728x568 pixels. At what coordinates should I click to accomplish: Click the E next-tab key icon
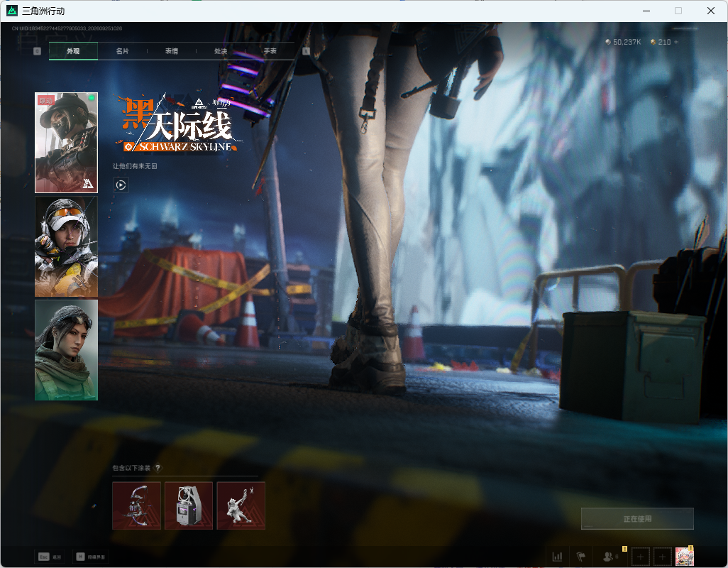306,51
